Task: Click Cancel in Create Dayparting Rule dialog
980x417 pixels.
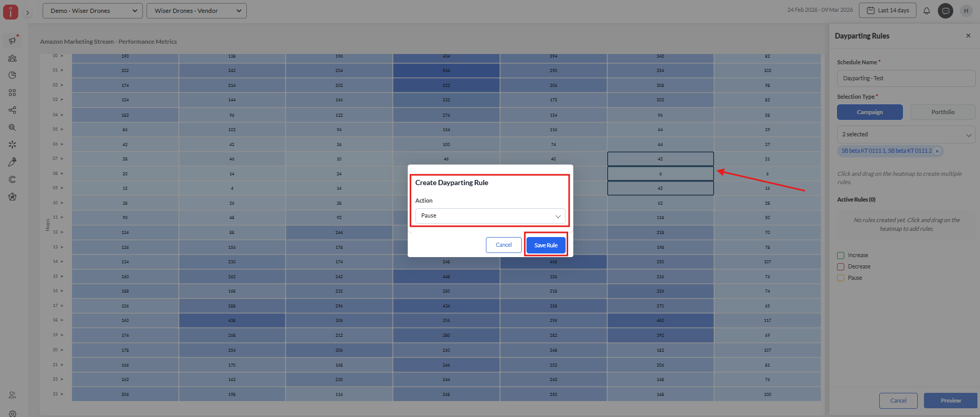Action: (503, 245)
